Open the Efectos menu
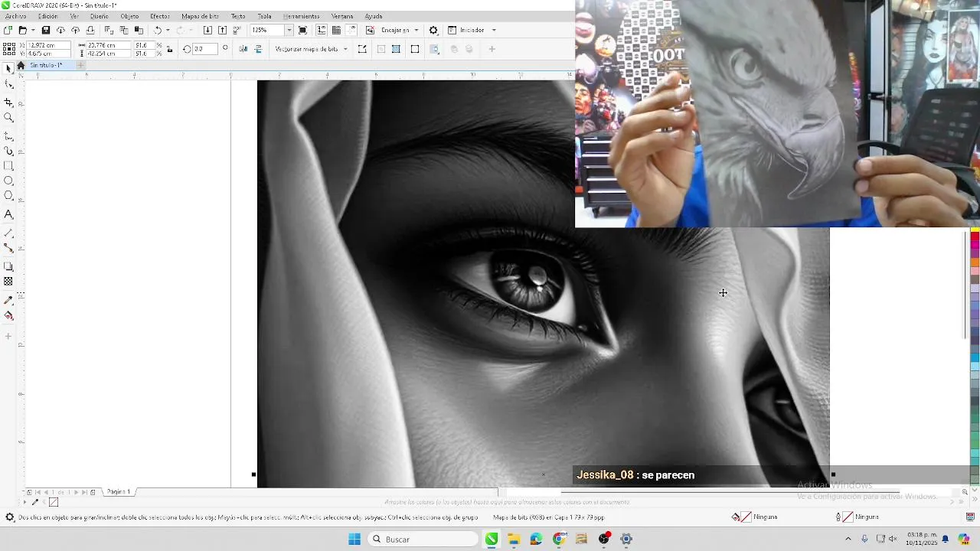Screen dimensions: 980x551 tap(160, 16)
